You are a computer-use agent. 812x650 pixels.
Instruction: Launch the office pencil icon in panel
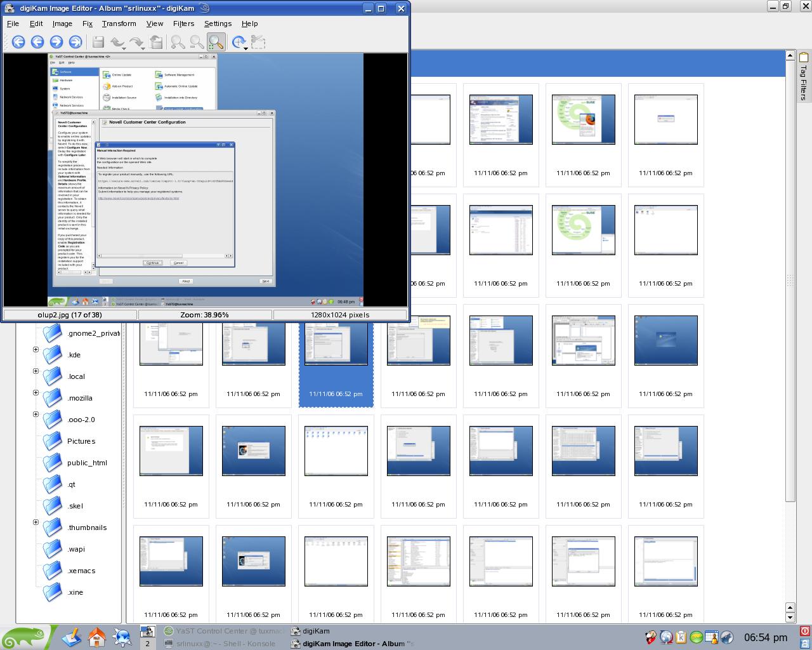click(72, 637)
